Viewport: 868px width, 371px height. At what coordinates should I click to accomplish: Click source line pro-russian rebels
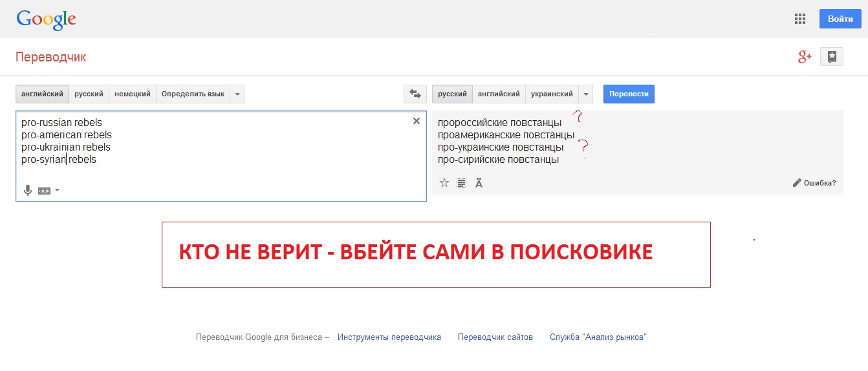(x=61, y=122)
